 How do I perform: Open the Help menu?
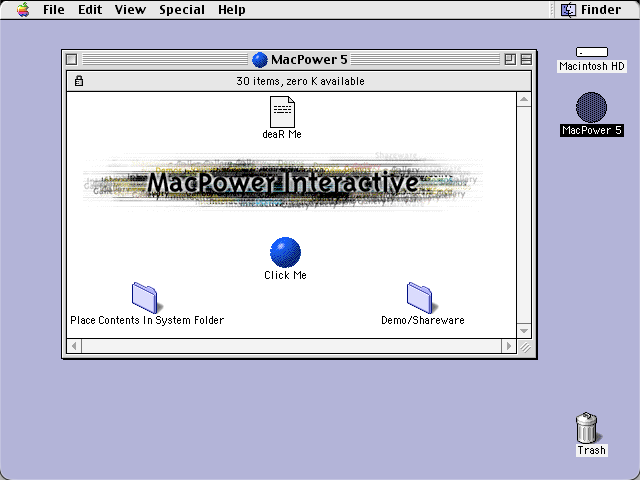231,9
